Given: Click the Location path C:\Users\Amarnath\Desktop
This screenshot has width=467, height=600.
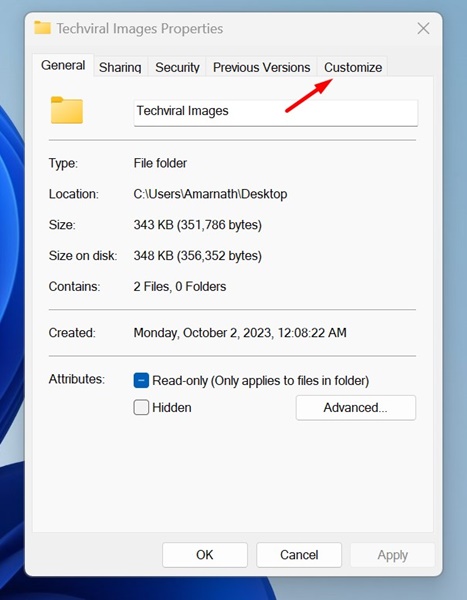Looking at the screenshot, I should (210, 194).
